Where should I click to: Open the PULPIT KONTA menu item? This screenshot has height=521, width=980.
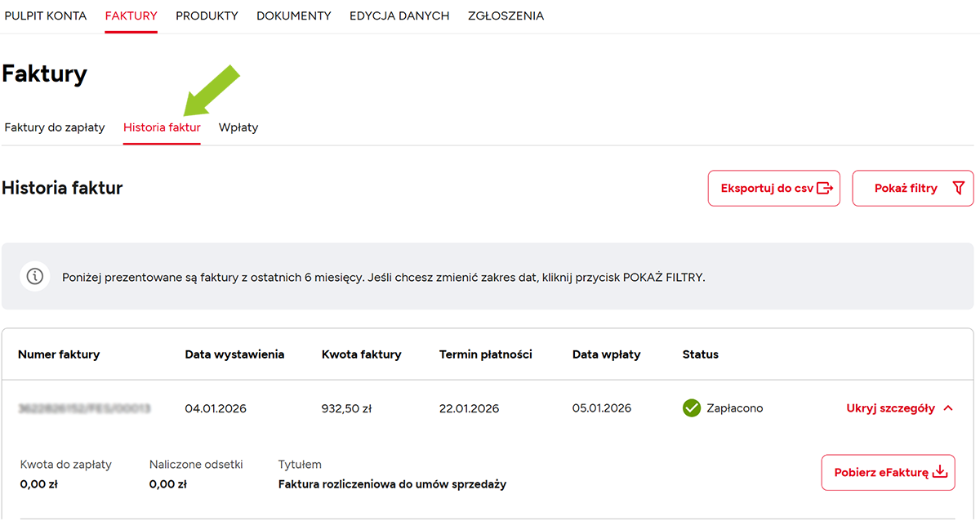tap(46, 16)
